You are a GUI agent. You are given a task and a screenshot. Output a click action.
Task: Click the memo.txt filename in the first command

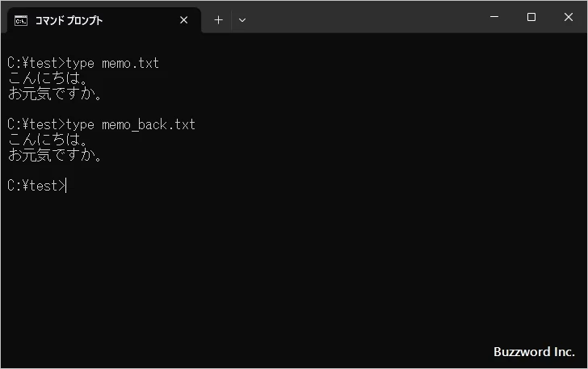tap(130, 63)
